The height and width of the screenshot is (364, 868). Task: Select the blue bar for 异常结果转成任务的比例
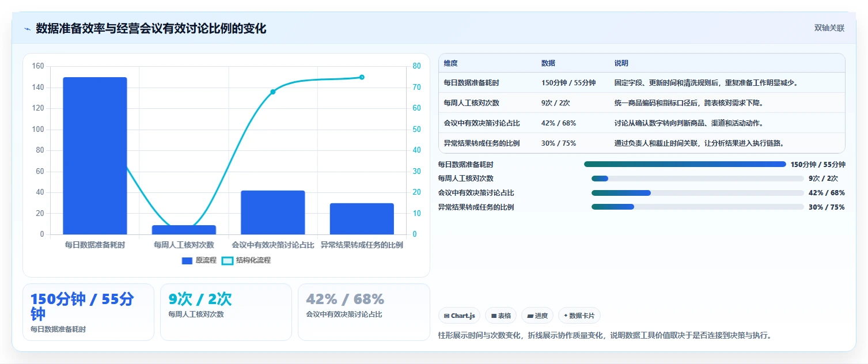[x=362, y=219]
